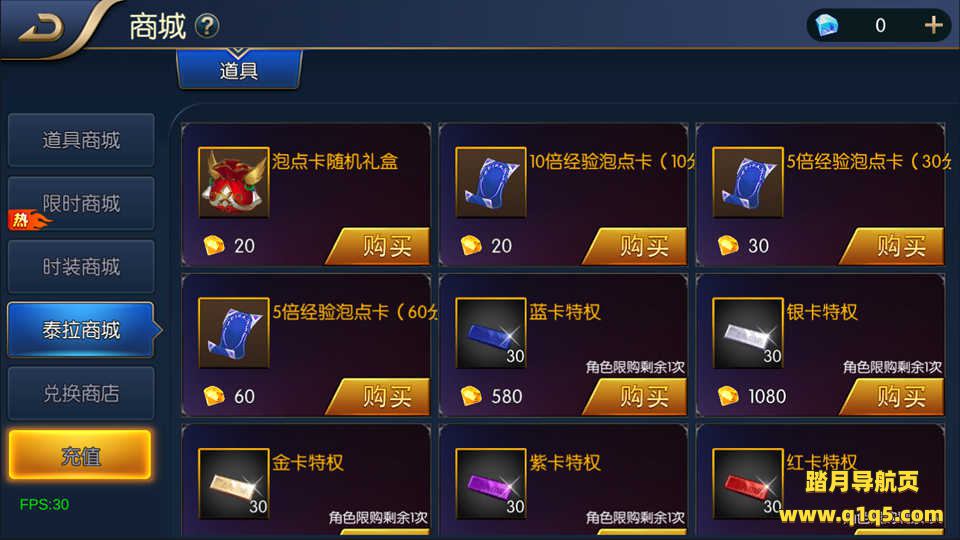Select the 银卡特权 silver card icon
Screen dimensions: 960x540
click(x=748, y=333)
